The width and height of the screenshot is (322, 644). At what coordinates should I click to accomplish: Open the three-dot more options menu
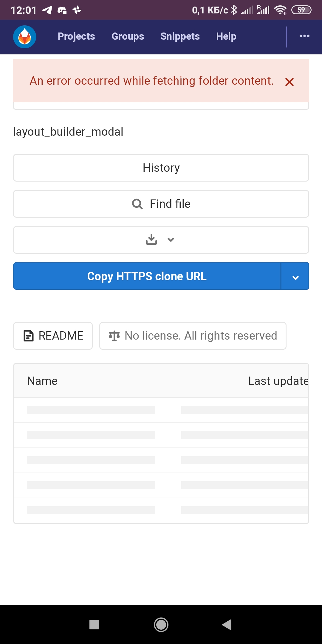[304, 36]
